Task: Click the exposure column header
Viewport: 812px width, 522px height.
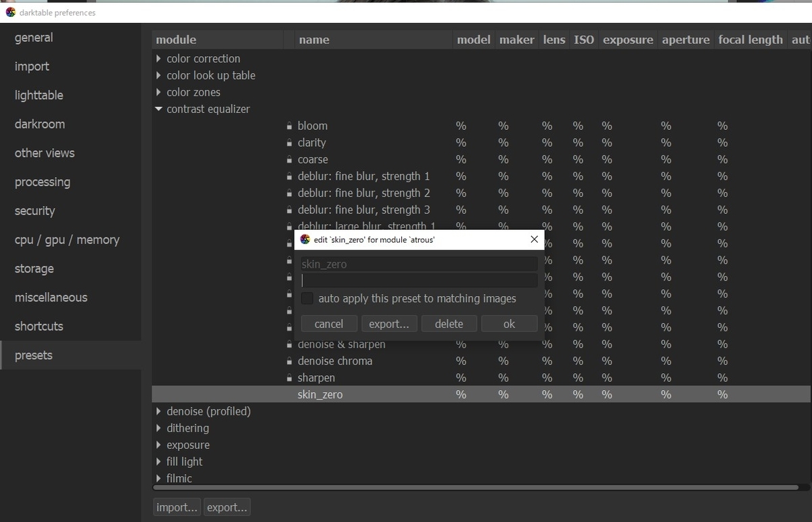Action: coord(628,40)
